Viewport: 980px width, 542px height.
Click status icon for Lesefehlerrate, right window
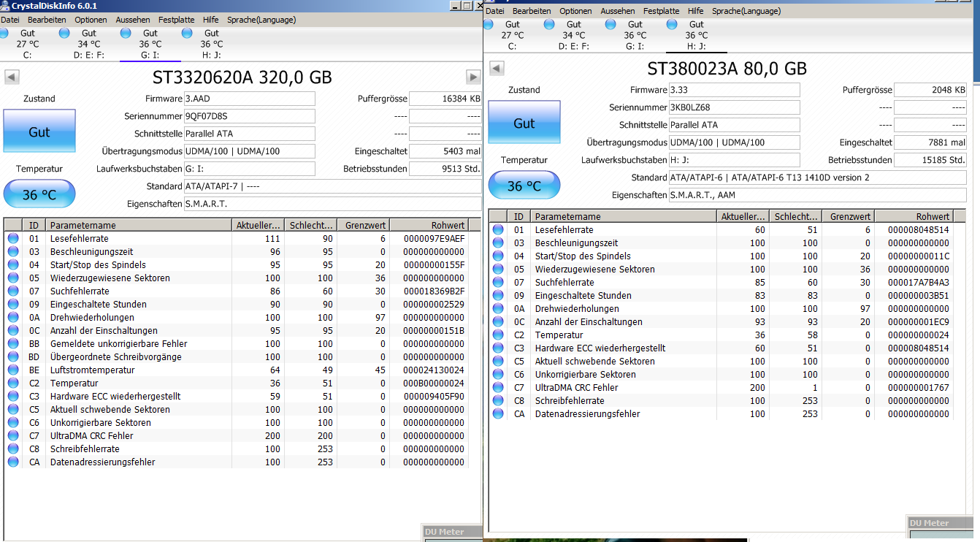498,229
